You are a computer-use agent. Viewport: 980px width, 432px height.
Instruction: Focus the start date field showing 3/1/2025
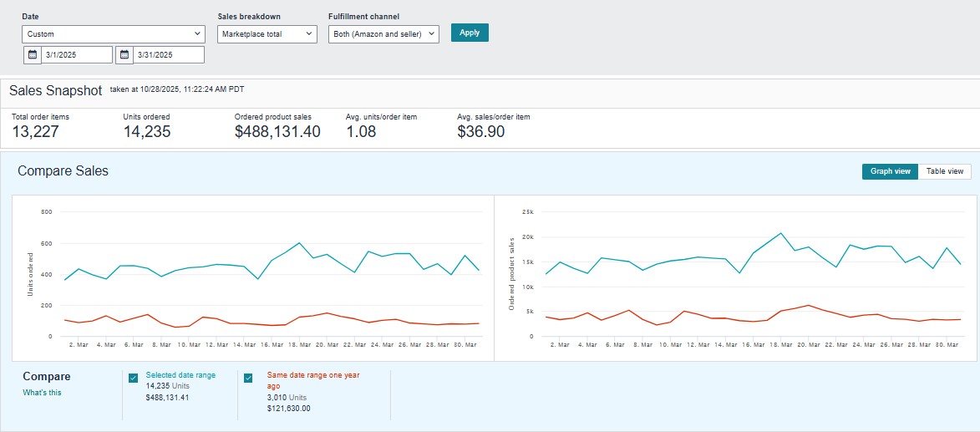(77, 55)
